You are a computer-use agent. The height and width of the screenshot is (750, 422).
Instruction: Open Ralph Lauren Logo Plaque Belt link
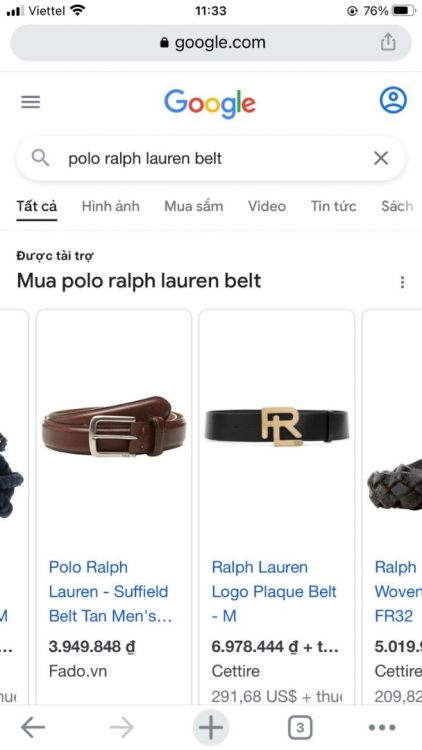point(274,591)
